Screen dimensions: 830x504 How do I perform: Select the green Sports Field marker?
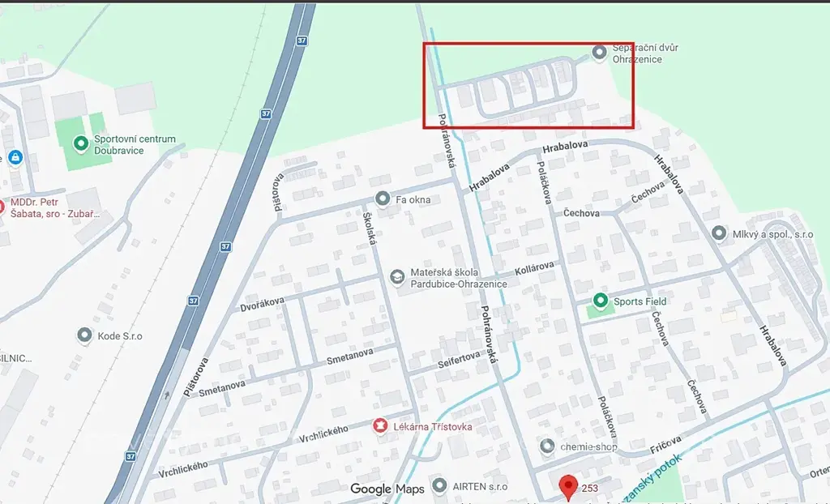click(600, 301)
